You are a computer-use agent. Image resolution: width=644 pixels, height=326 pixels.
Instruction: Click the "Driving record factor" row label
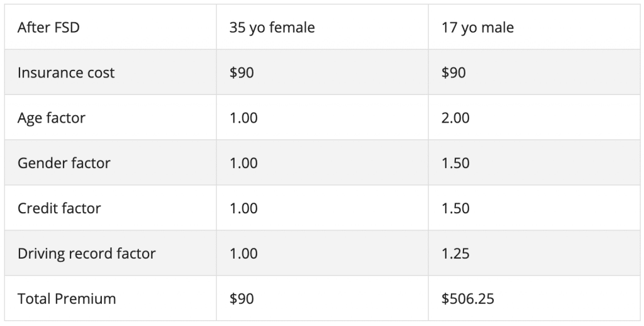86,254
